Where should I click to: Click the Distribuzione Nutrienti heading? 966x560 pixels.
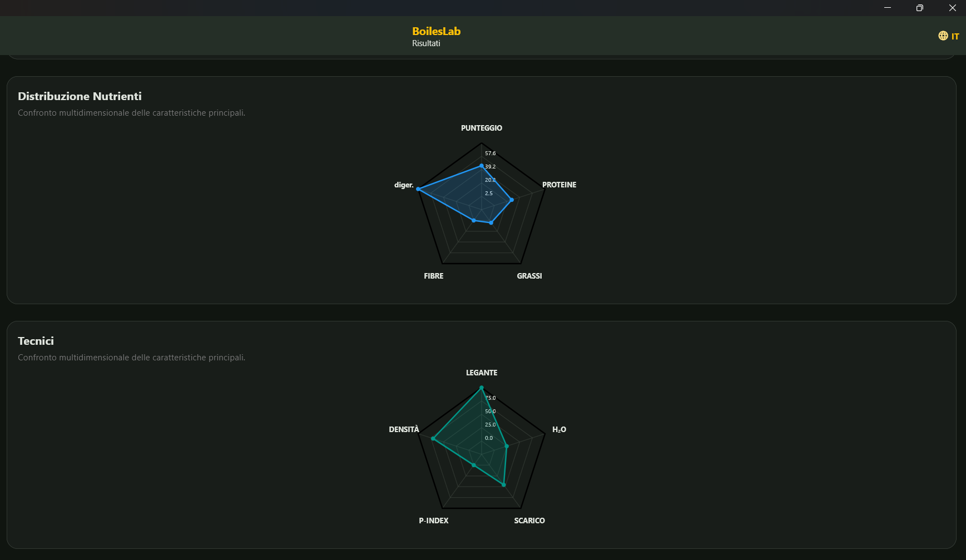click(80, 96)
